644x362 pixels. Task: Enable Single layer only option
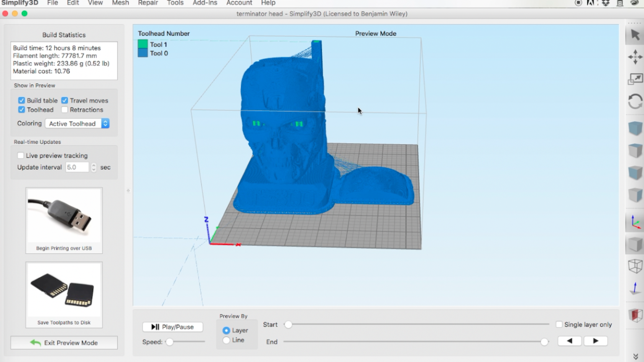click(x=559, y=324)
